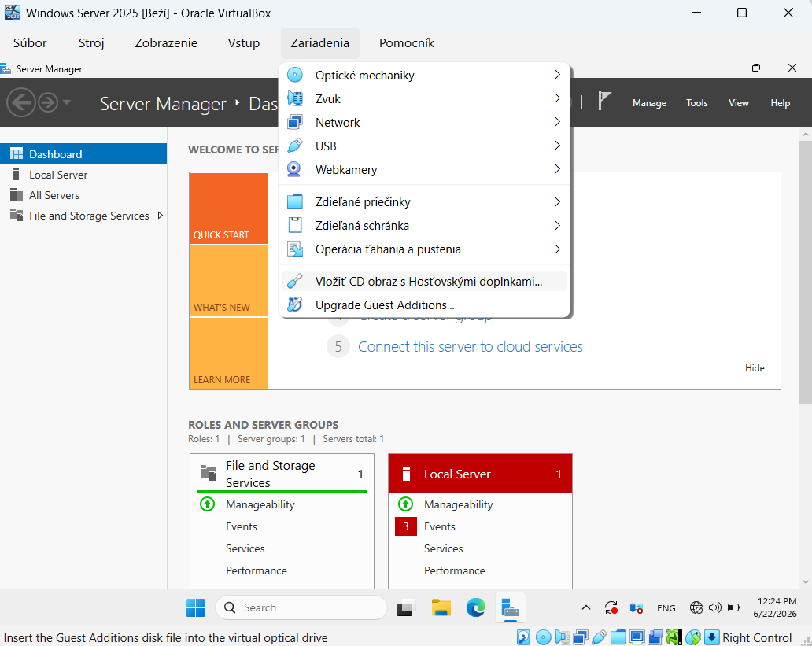Click the taskbar Search box
The height and width of the screenshot is (646, 812).
tap(301, 607)
